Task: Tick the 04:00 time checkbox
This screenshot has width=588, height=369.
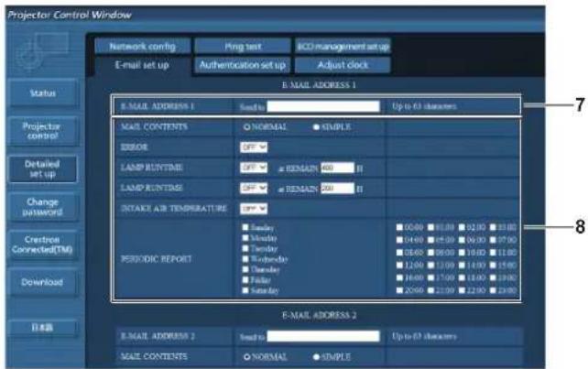Action: 399,240
